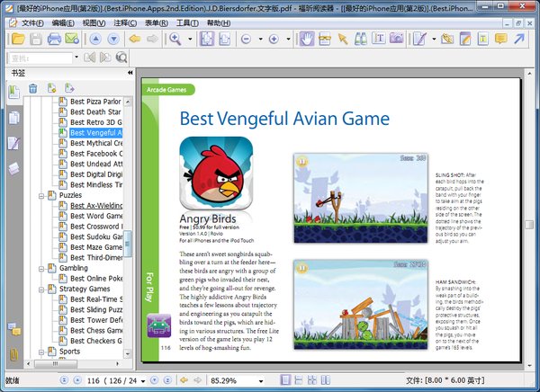Viewport: 540px width, 392px height.
Task: Open the zoom percentage dropdown 85.29%
Action: pyautogui.click(x=261, y=381)
